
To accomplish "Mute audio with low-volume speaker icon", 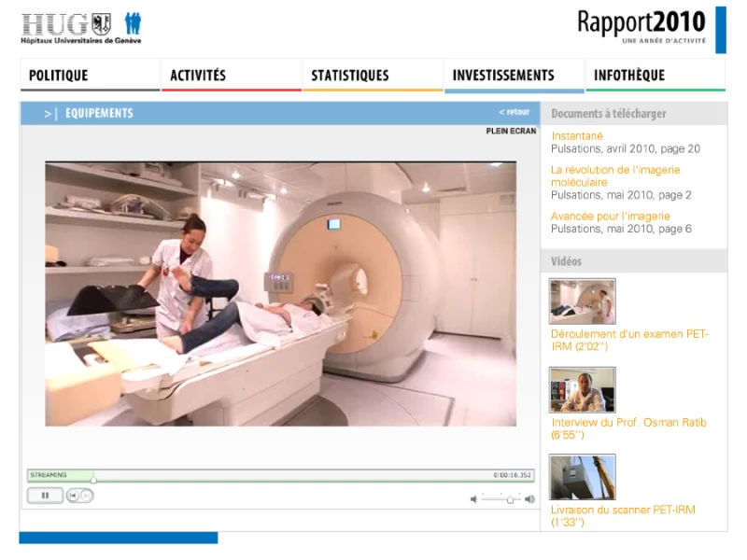I will pyautogui.click(x=473, y=499).
